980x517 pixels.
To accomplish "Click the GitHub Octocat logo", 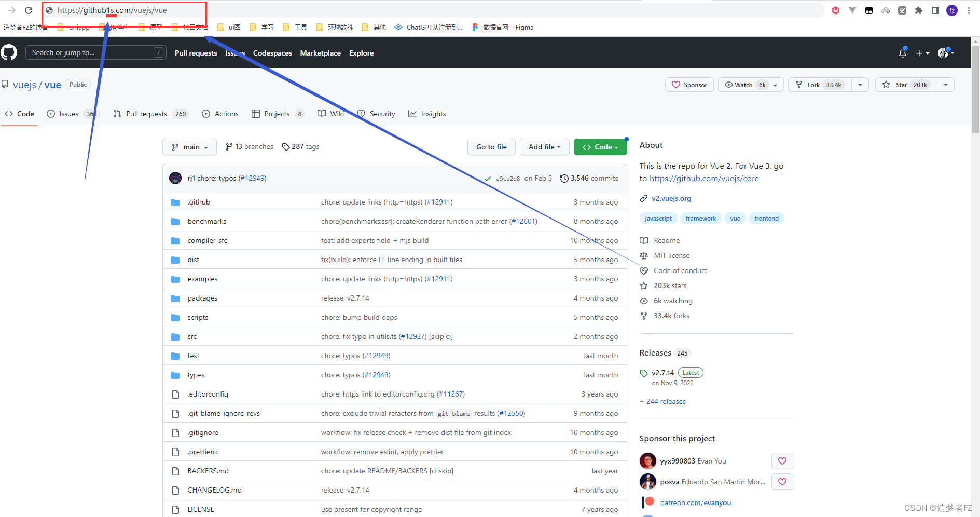I will point(9,52).
